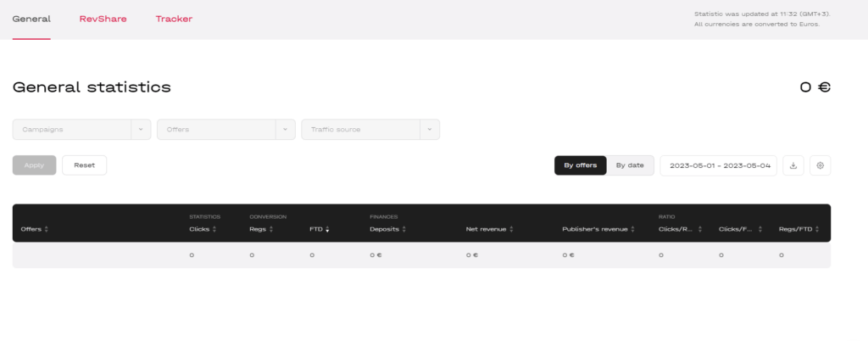
Task: Sort by the Regs column arrows
Action: 273,229
